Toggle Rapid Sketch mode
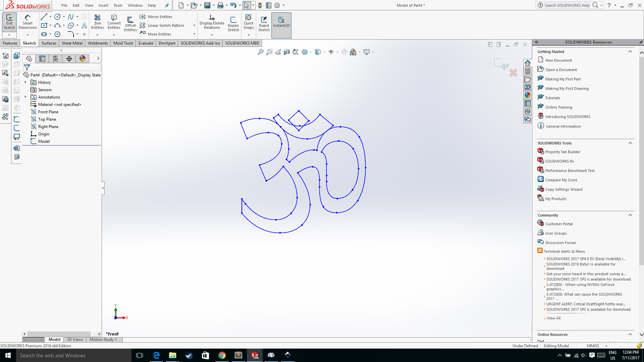Viewport: 644px width, 362px height. 264,24
